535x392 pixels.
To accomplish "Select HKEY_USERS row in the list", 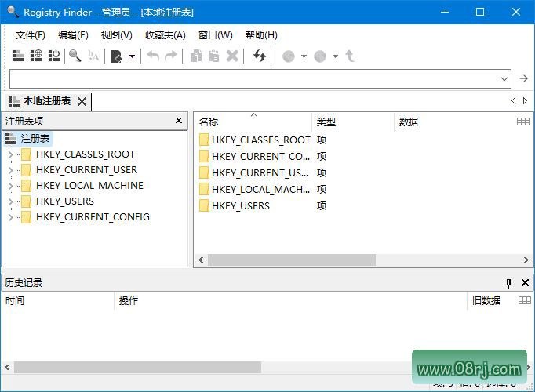I will [261, 206].
